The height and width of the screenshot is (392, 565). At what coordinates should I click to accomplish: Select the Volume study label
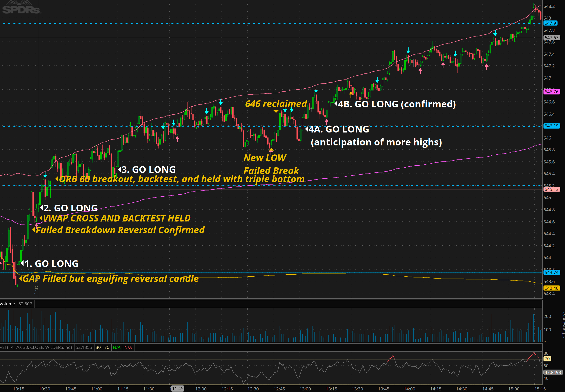pyautogui.click(x=7, y=304)
